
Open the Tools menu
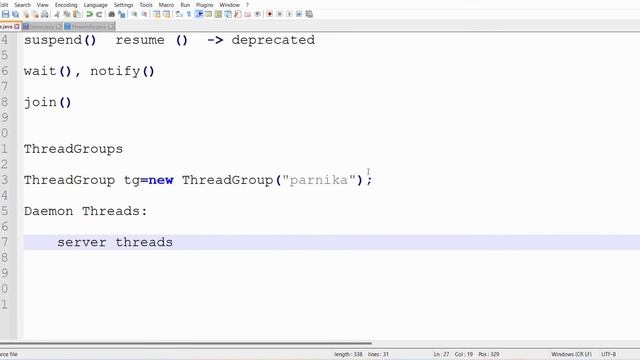(146, 5)
